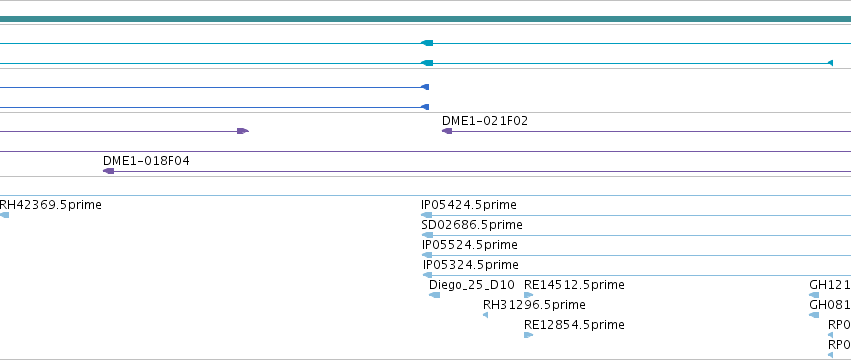Click the arrow glyph under RE12854.5prime

pyautogui.click(x=529, y=335)
